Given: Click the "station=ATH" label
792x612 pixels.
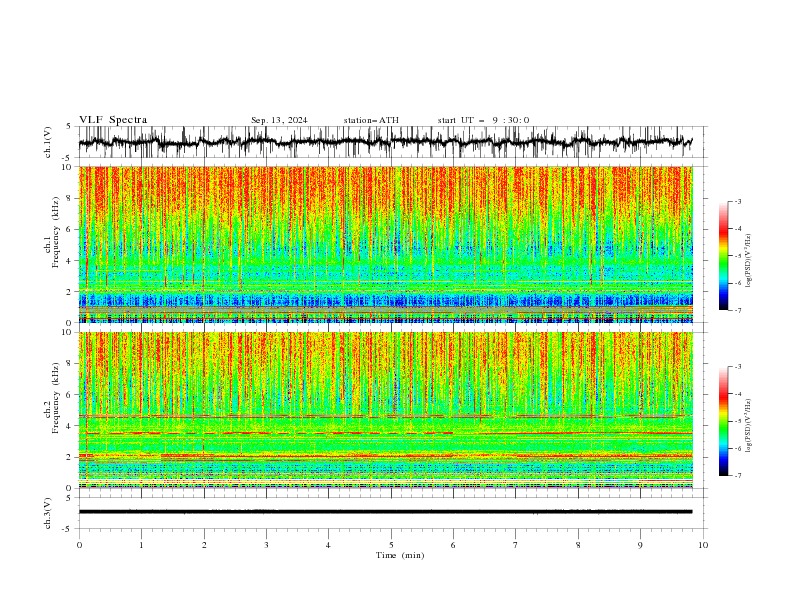Looking at the screenshot, I should [371, 120].
